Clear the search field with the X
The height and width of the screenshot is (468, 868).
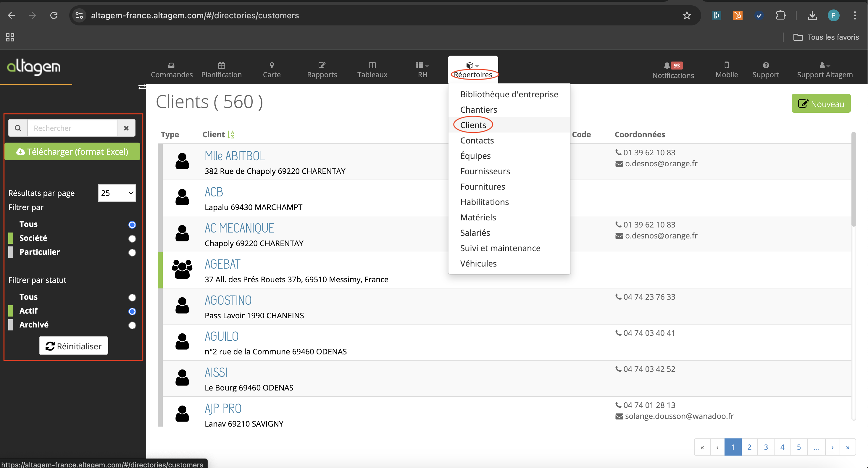tap(126, 128)
